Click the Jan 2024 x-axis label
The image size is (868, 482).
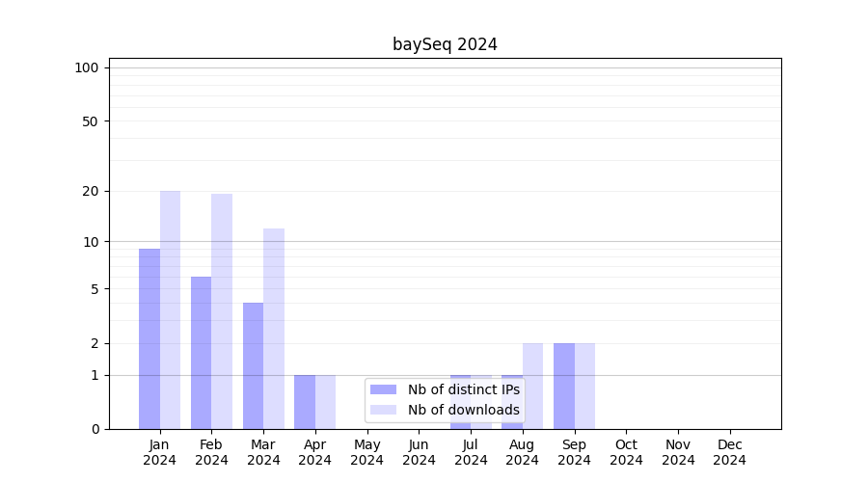point(160,452)
